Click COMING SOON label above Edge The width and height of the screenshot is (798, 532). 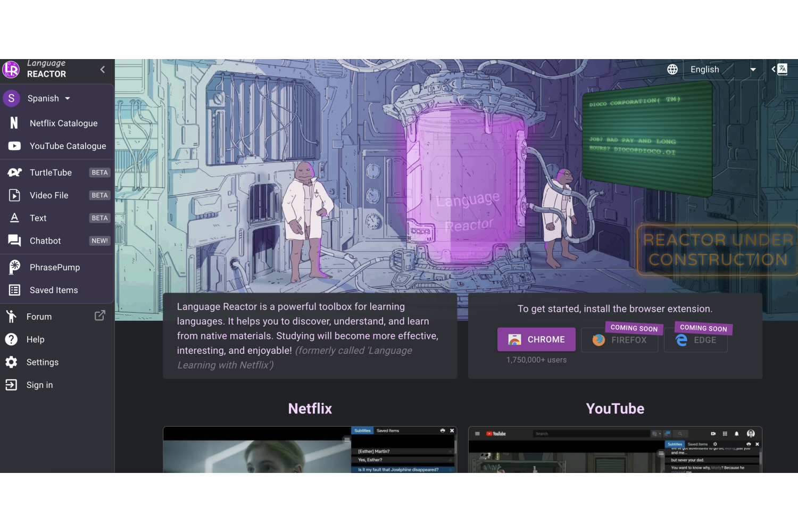tap(703, 328)
